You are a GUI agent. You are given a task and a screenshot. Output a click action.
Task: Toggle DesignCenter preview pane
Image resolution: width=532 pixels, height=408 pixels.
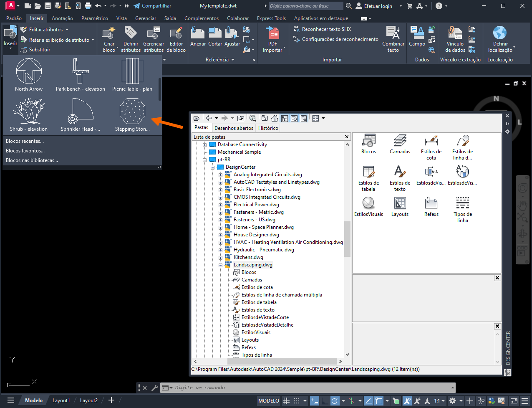[x=294, y=118]
